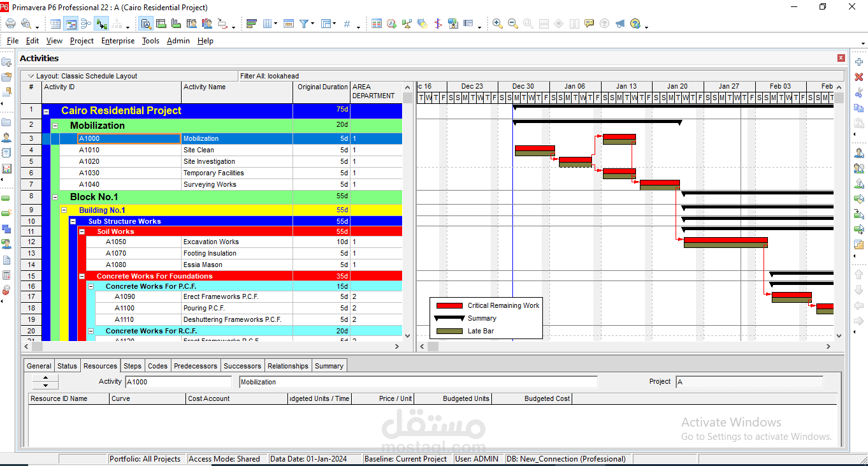Open the Tools menu
This screenshot has height=466, width=868.
150,41
